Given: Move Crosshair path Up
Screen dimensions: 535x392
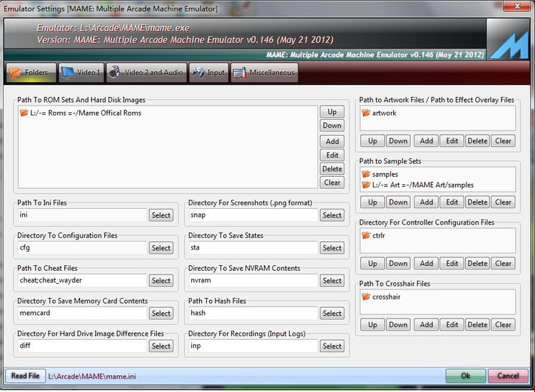Looking at the screenshot, I should pyautogui.click(x=372, y=324).
